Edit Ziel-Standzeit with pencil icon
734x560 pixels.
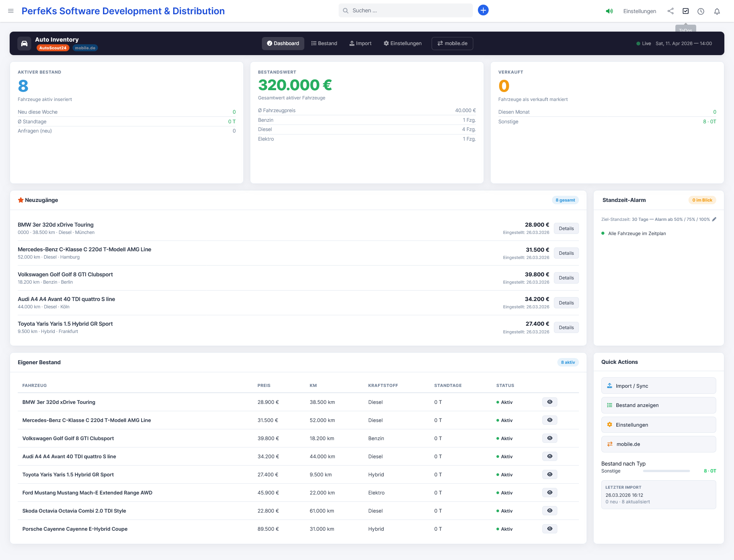coord(714,219)
